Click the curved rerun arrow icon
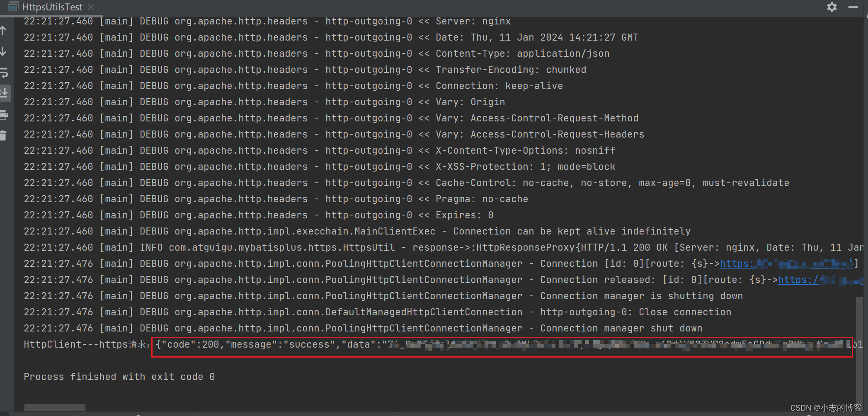Screen dimensions: 868x416 [4, 74]
